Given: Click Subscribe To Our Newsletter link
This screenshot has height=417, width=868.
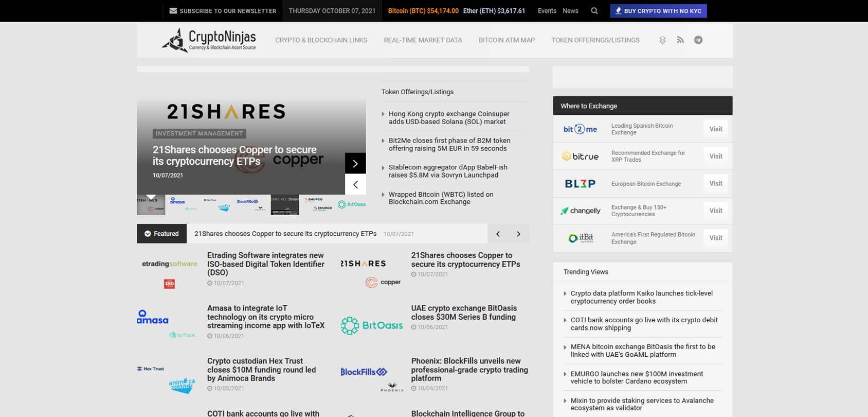Looking at the screenshot, I should [223, 11].
